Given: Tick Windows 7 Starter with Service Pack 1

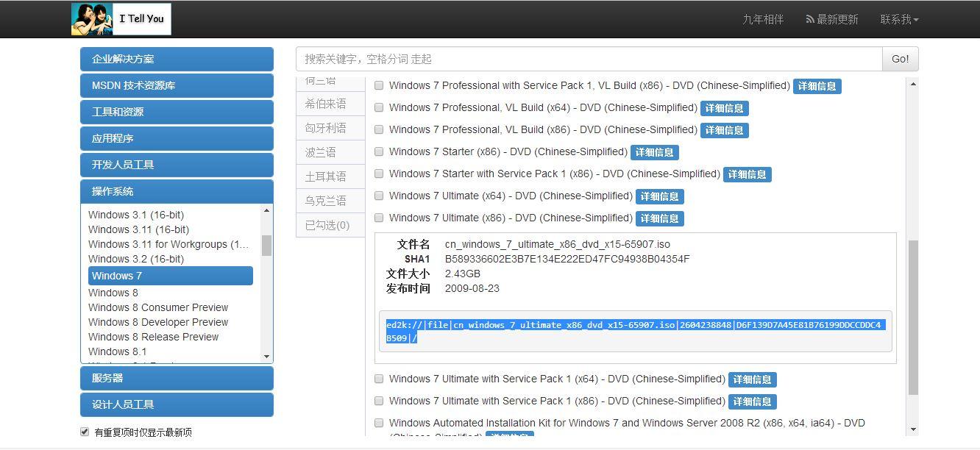Looking at the screenshot, I should [x=379, y=174].
